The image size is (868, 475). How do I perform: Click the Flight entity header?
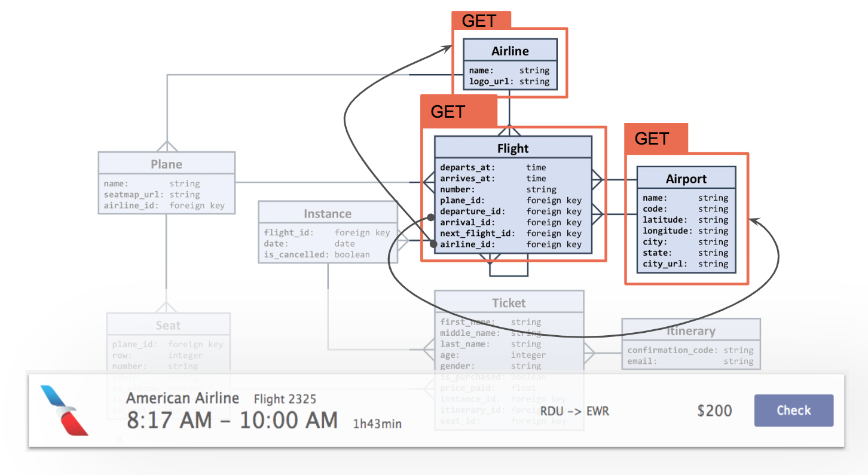tap(513, 148)
